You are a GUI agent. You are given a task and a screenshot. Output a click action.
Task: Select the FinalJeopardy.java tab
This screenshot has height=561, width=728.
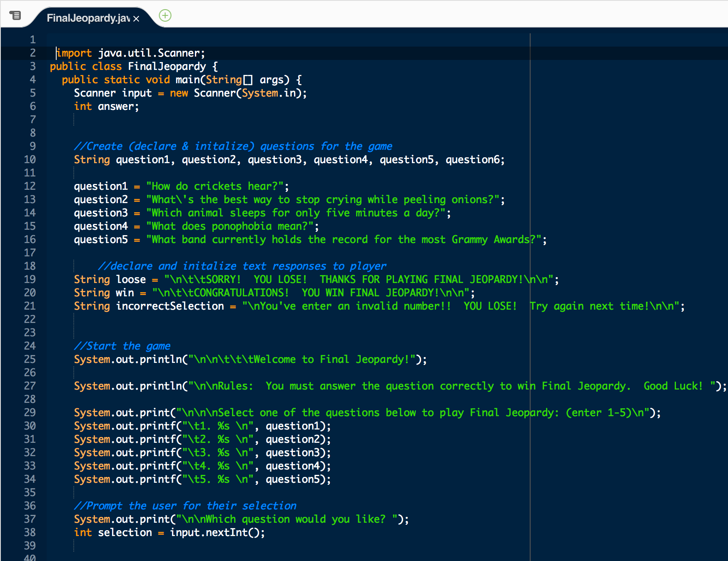(88, 18)
